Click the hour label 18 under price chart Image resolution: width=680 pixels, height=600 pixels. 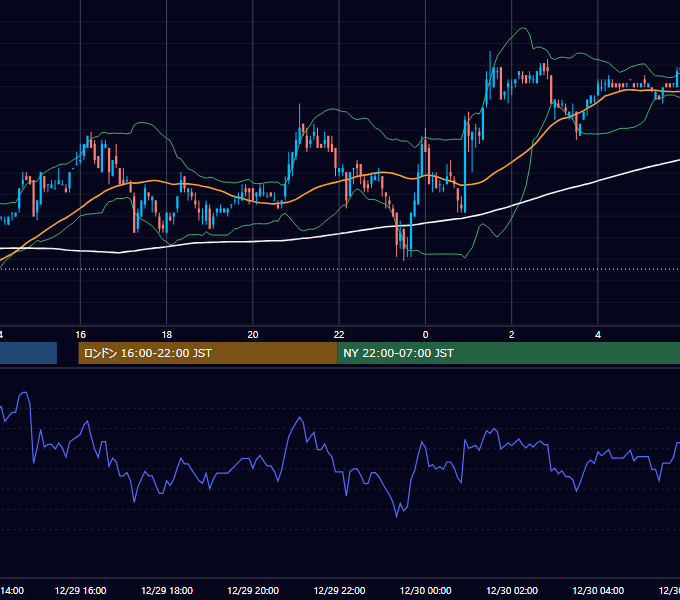click(x=167, y=335)
